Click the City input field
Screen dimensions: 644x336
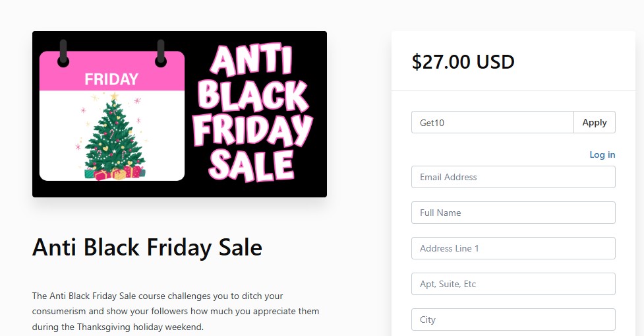point(513,319)
